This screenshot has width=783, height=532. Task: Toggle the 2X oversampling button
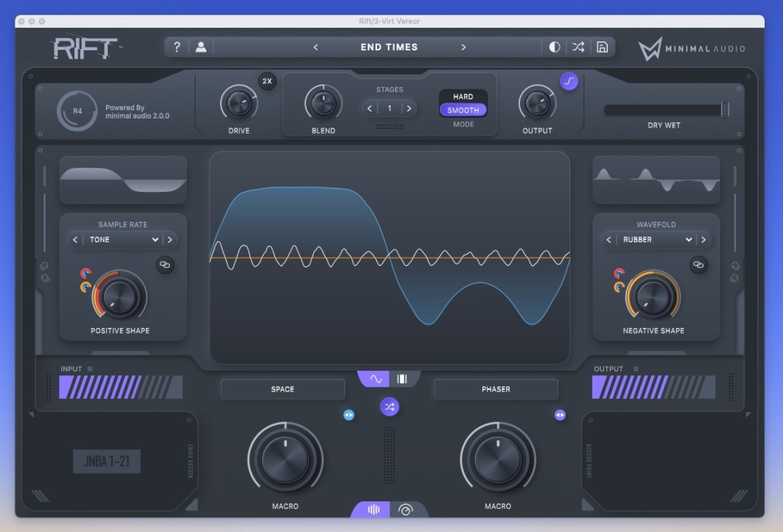point(267,81)
